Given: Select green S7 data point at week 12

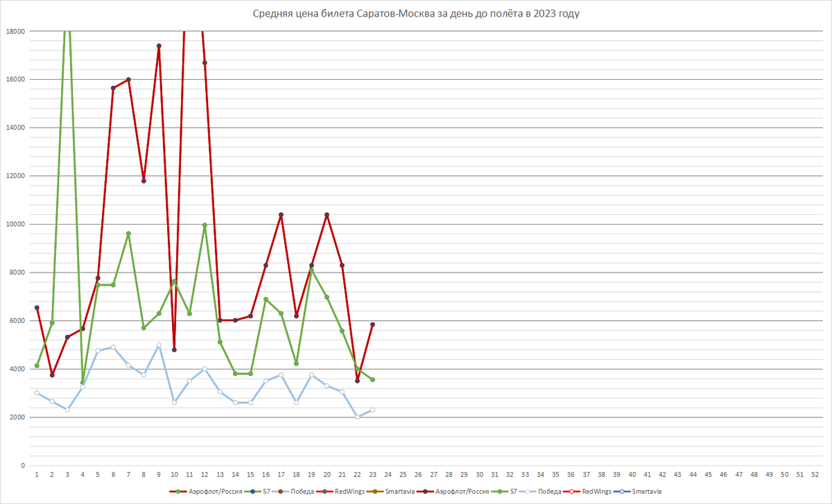Looking at the screenshot, I should tap(205, 225).
